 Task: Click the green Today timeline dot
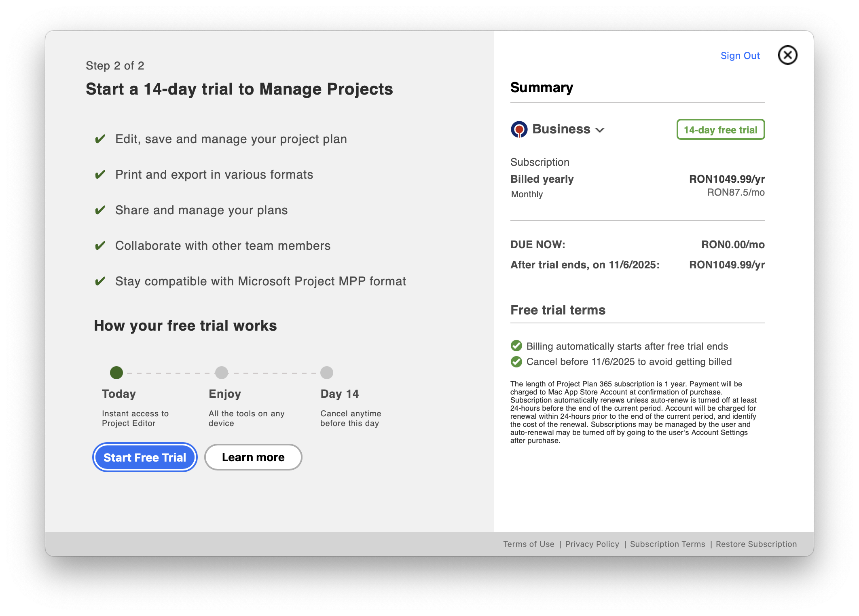(116, 373)
